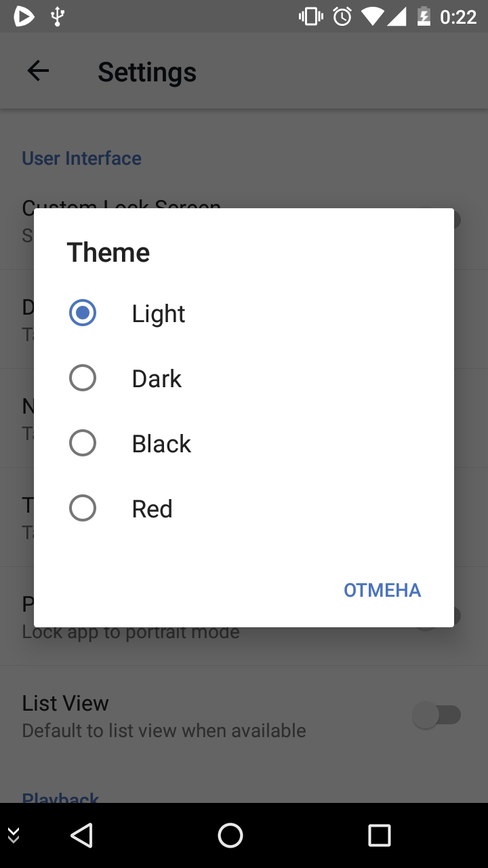Tap the play icon in status bar

pos(24,16)
